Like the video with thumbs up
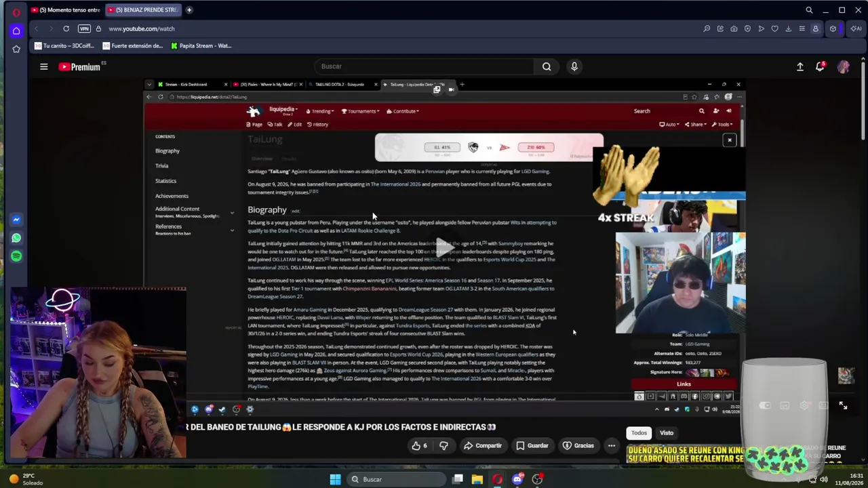The image size is (868, 488). 420,445
